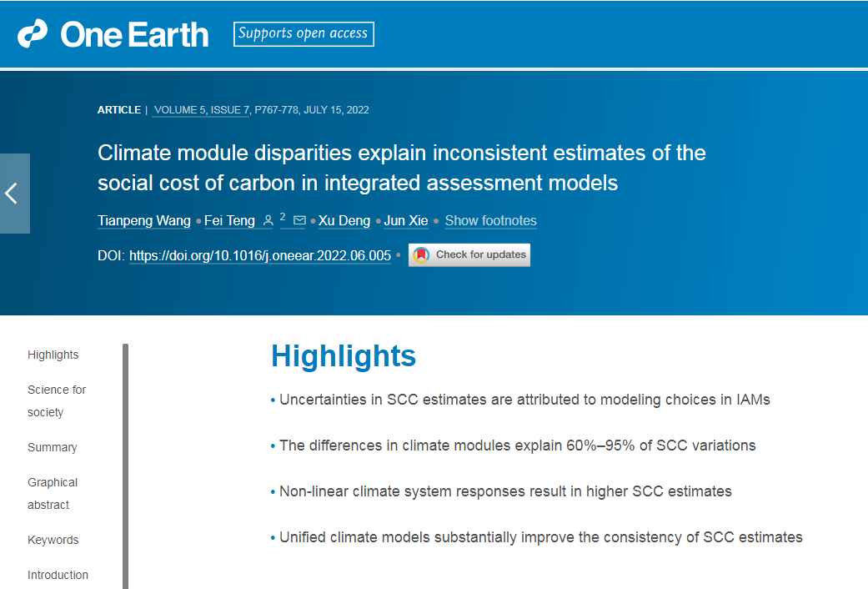Go to Graphical abstract section
This screenshot has width=868, height=589.
pos(53,493)
